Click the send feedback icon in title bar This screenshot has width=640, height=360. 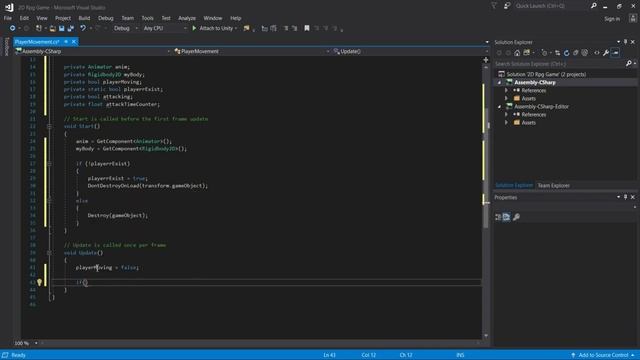point(507,6)
